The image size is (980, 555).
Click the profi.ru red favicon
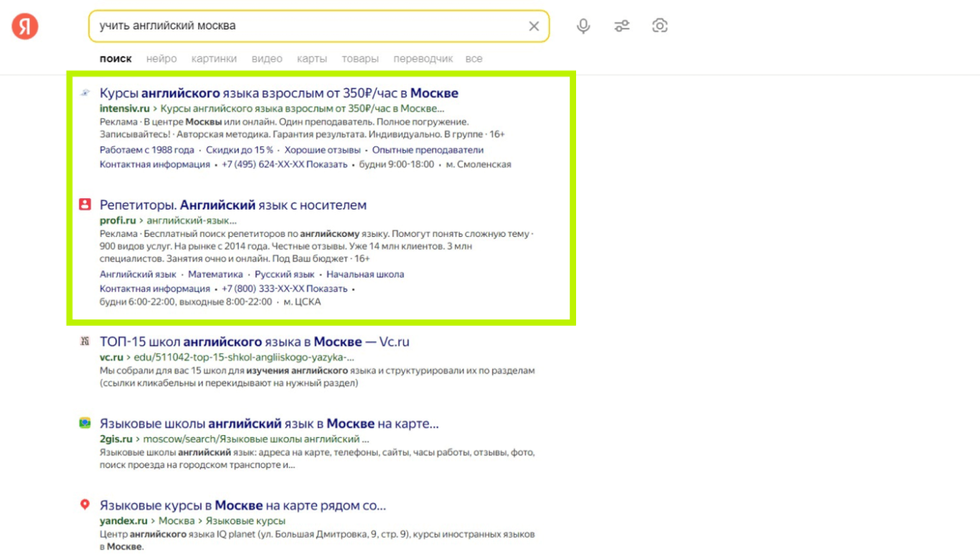pos(85,205)
